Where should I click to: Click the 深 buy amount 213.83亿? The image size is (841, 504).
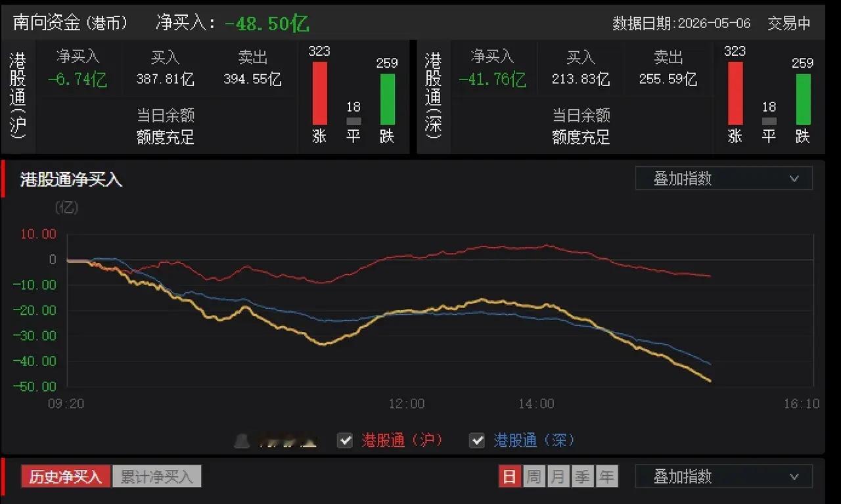coord(581,80)
